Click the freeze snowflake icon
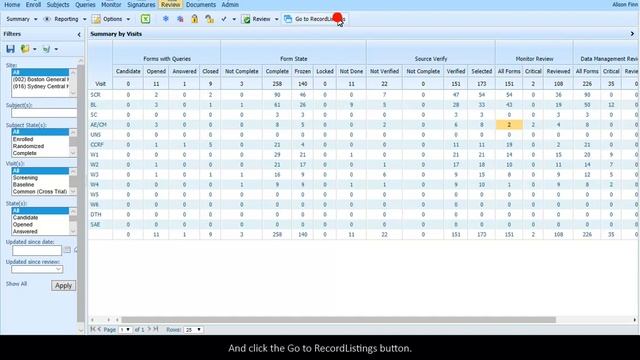The width and height of the screenshot is (640, 360). click(x=165, y=19)
